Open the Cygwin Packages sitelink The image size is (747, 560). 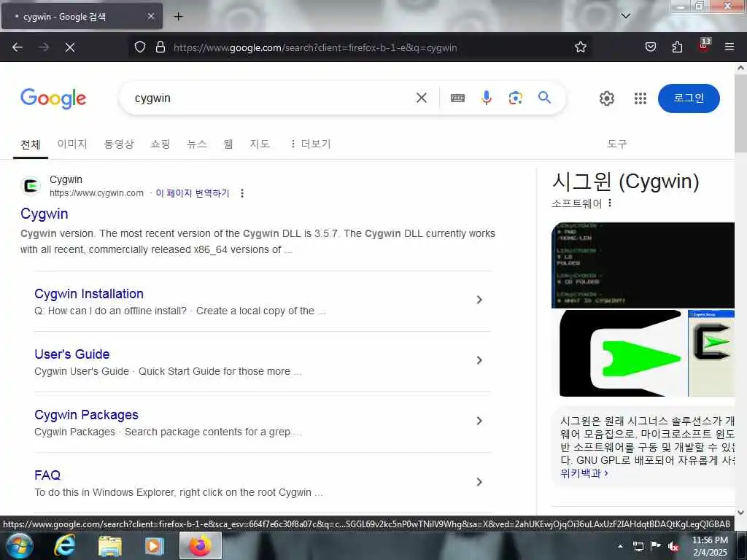[x=86, y=415]
